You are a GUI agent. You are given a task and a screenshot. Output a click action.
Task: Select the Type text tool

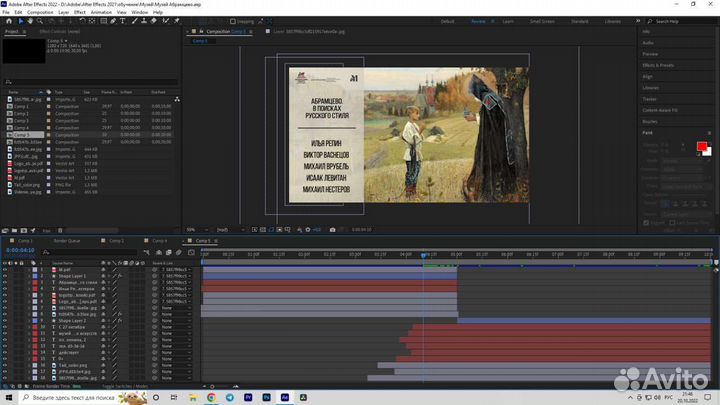click(123, 21)
